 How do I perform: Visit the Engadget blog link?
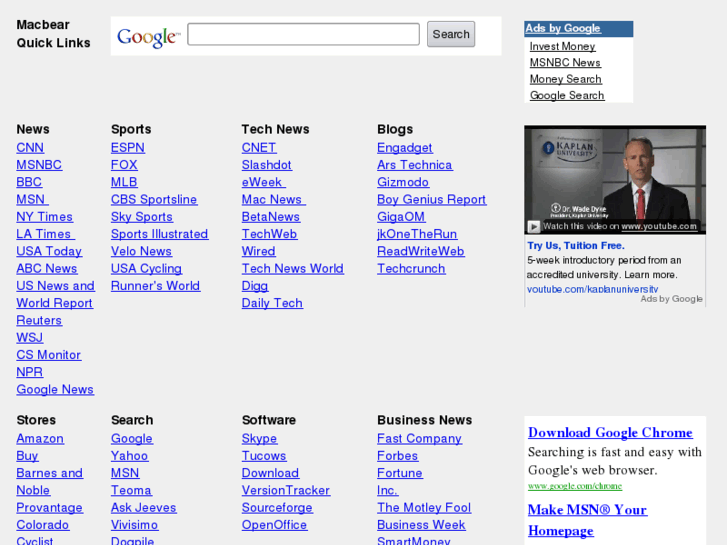pos(404,147)
